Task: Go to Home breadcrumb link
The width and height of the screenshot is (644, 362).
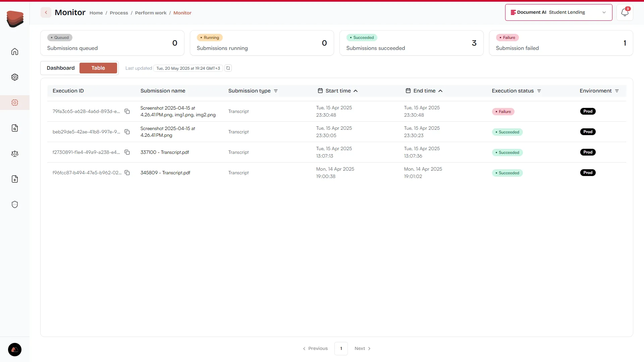Action: coord(96,13)
